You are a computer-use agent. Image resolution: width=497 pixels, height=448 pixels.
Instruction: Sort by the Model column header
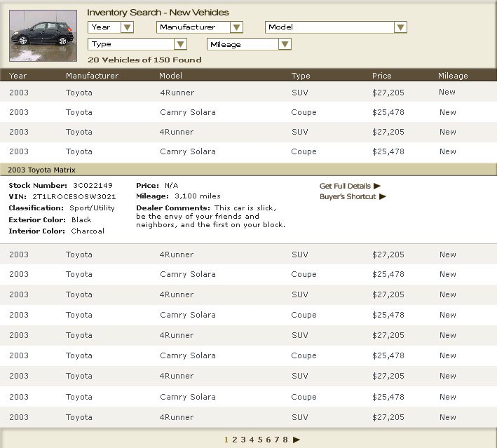170,76
